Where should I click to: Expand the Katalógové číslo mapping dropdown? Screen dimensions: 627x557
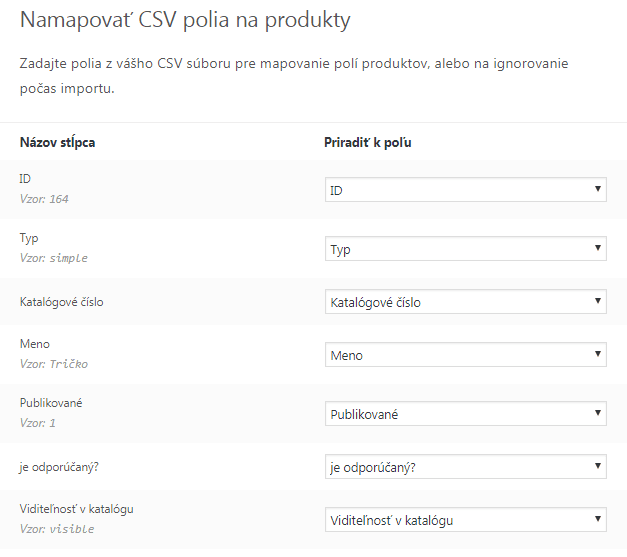click(x=466, y=302)
